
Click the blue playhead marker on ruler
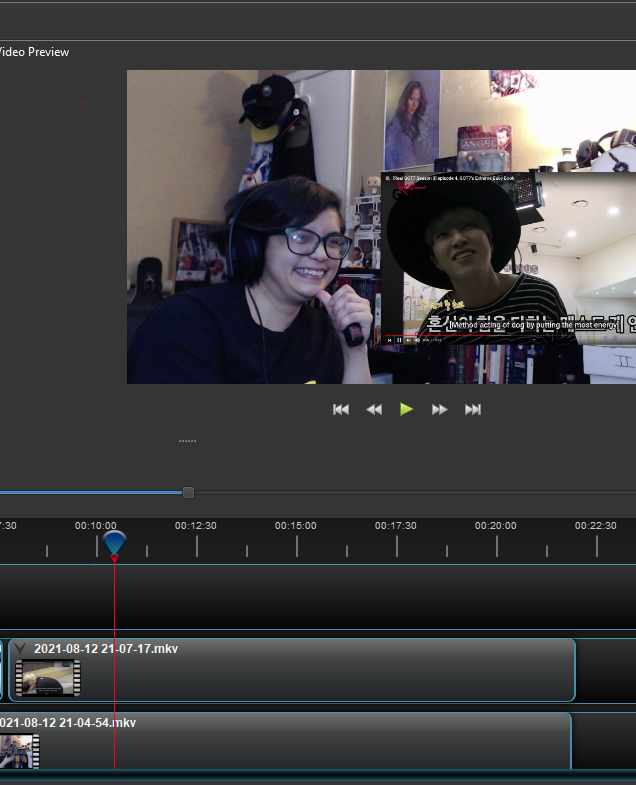click(114, 544)
